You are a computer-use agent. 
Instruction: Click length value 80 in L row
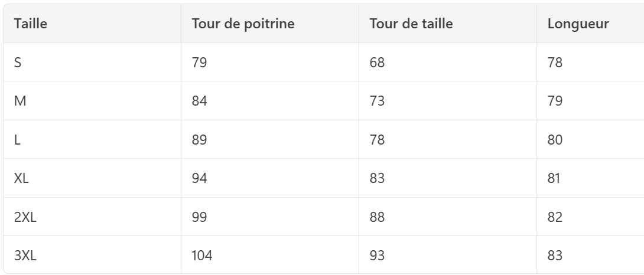click(x=555, y=139)
